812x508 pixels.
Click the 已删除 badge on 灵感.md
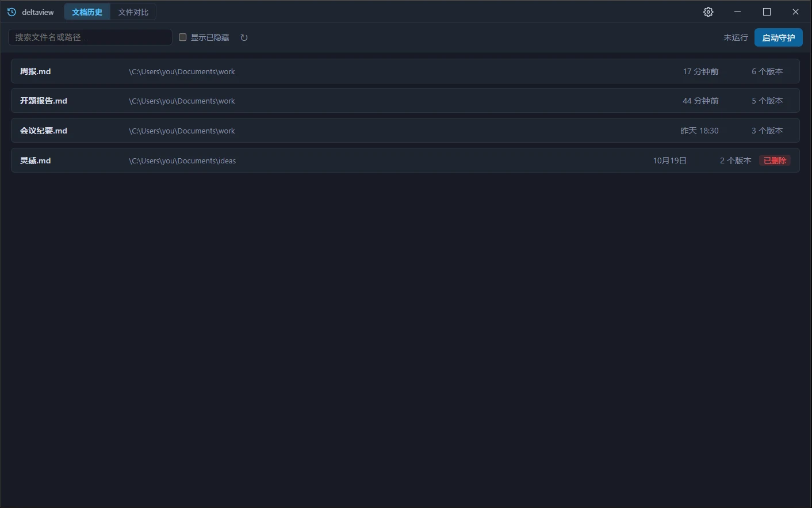(775, 161)
